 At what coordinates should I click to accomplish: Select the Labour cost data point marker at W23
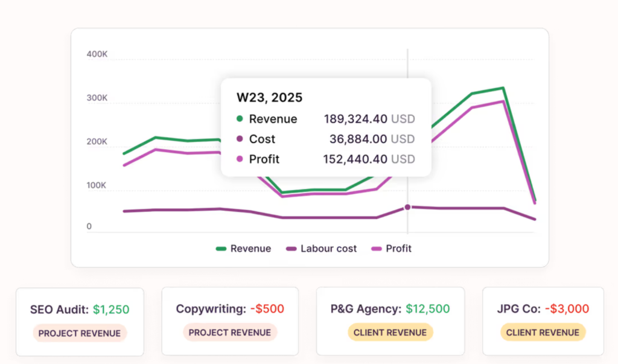pos(407,207)
